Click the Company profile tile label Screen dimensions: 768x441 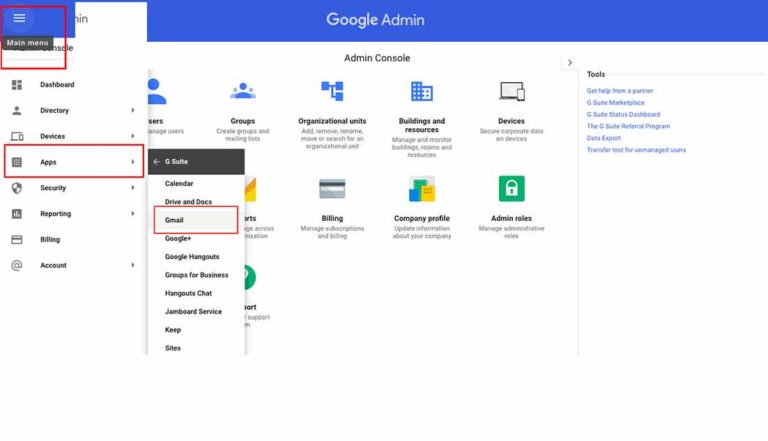coord(422,219)
